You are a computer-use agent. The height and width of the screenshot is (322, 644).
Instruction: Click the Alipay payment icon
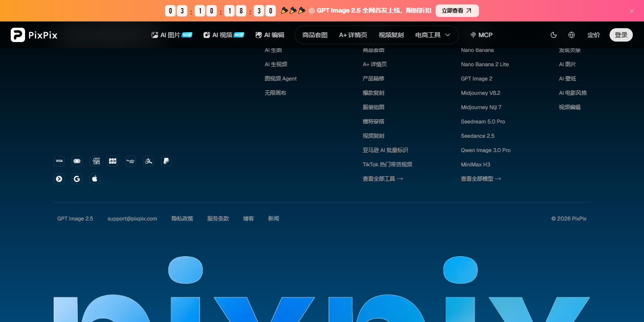point(148,161)
